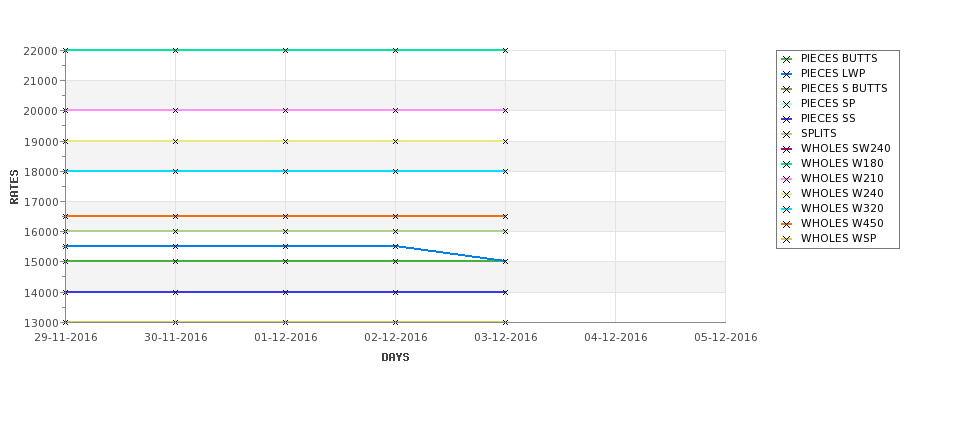This screenshot has height=429, width=975.
Task: Click the WHOLES W180 legend marker
Action: point(787,164)
